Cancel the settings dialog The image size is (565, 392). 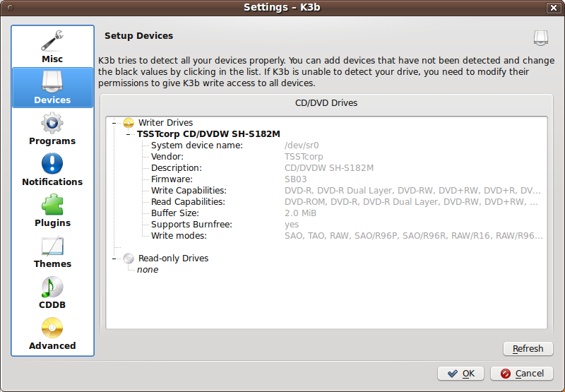click(x=522, y=373)
